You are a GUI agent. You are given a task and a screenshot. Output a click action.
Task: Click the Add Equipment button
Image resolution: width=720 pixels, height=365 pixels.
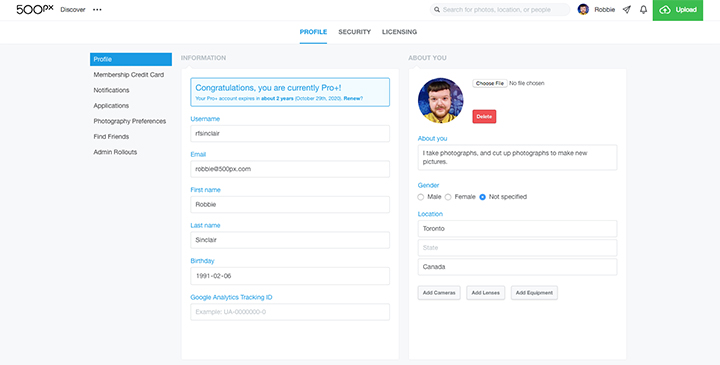pyautogui.click(x=534, y=293)
